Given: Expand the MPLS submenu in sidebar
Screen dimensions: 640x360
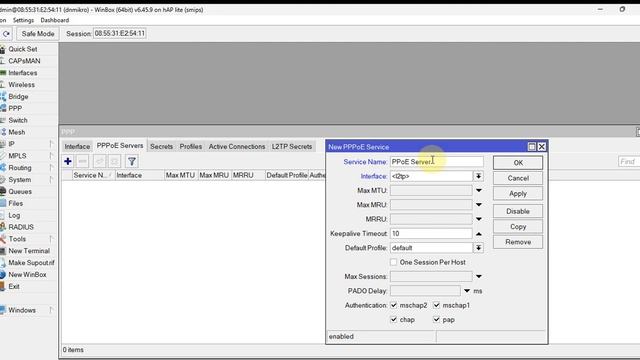Looking at the screenshot, I should pyautogui.click(x=51, y=156).
